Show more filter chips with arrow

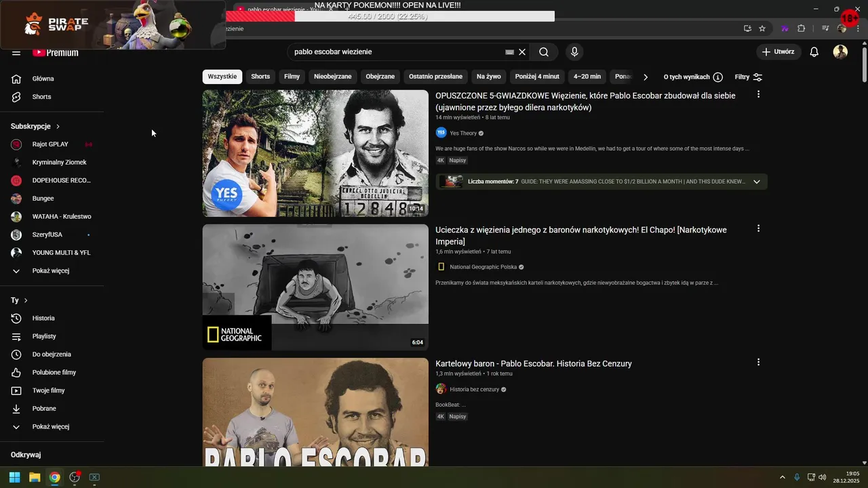pos(646,77)
